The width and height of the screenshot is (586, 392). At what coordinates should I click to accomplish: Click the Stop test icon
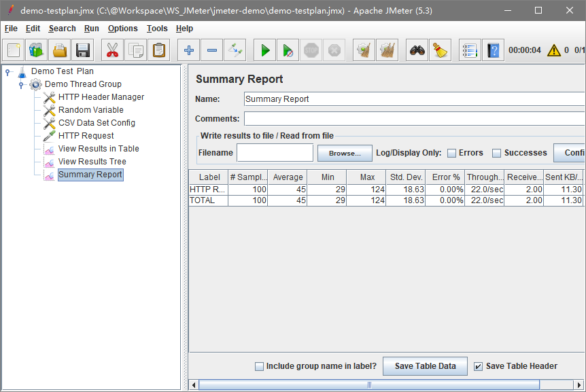click(311, 50)
